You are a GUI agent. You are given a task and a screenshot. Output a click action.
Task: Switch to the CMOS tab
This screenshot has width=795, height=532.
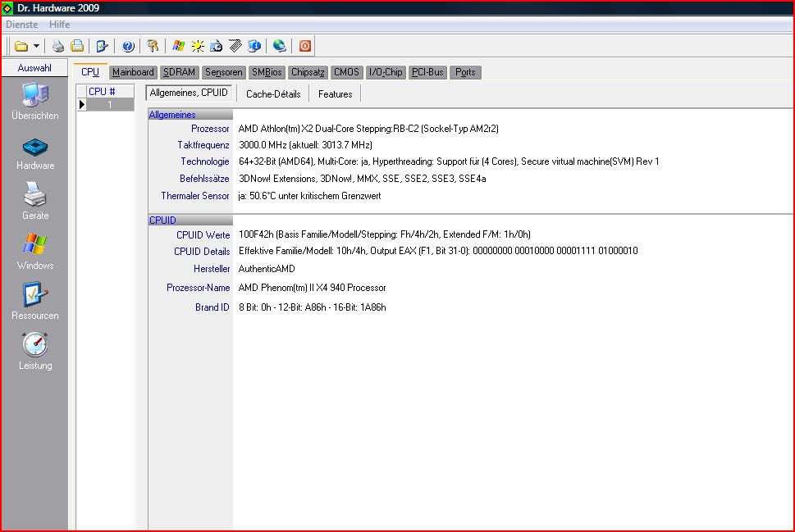click(x=346, y=72)
